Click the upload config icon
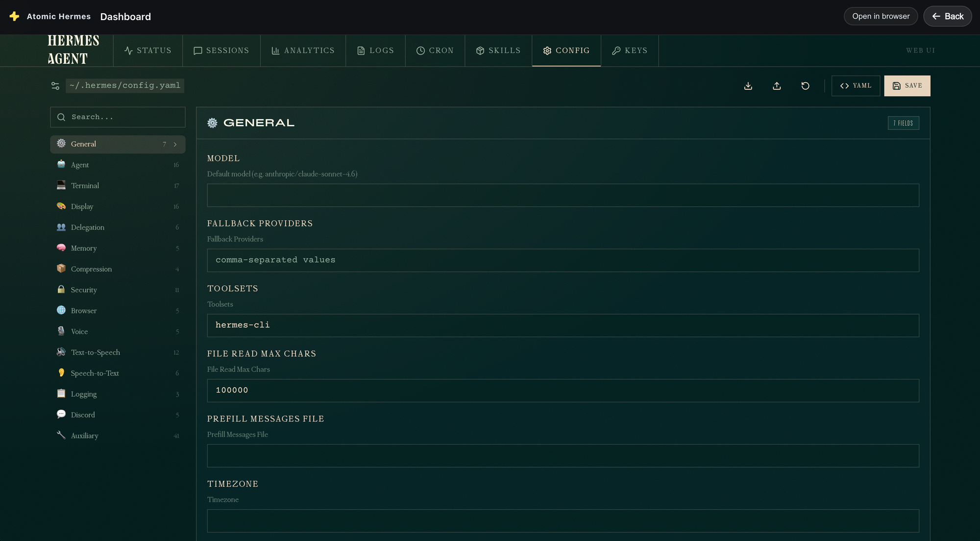980x541 pixels. (x=777, y=86)
